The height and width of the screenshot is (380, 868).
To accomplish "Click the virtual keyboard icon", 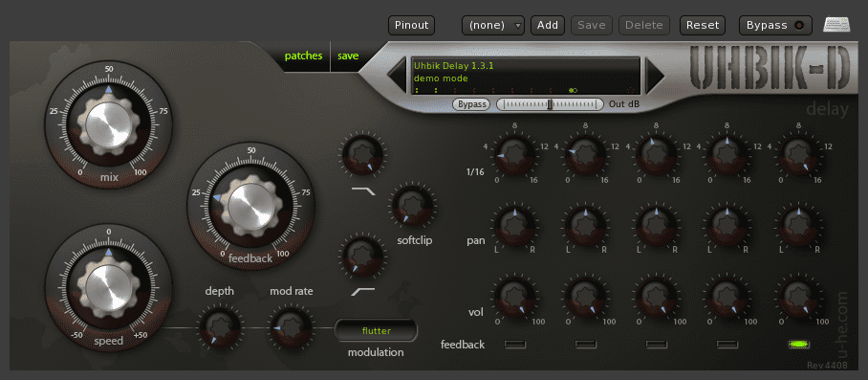I will [x=836, y=25].
